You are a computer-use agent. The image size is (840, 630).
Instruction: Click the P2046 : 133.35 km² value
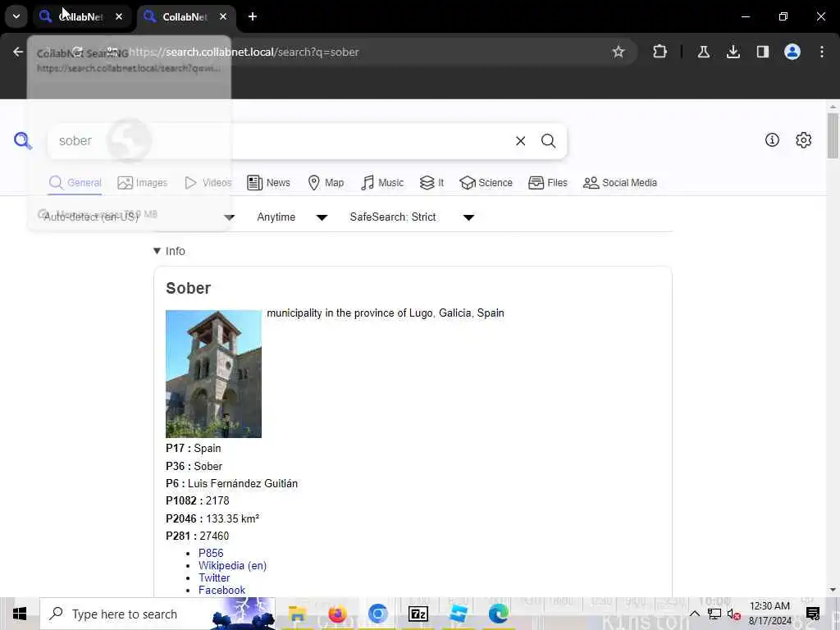pos(232,518)
